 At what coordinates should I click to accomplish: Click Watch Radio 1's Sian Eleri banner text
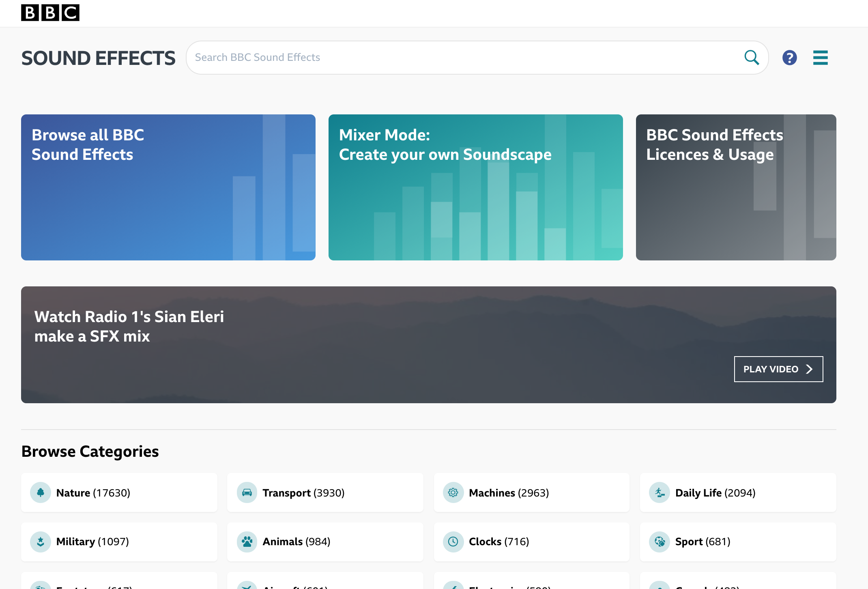129,327
